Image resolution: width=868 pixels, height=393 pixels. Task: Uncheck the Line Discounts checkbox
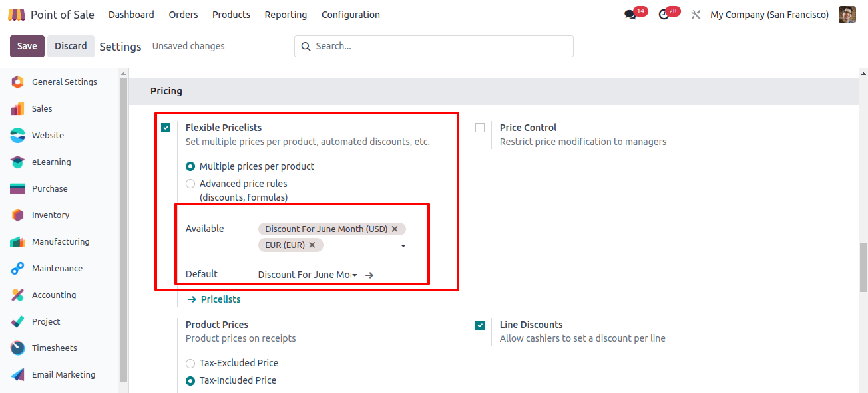pos(480,325)
